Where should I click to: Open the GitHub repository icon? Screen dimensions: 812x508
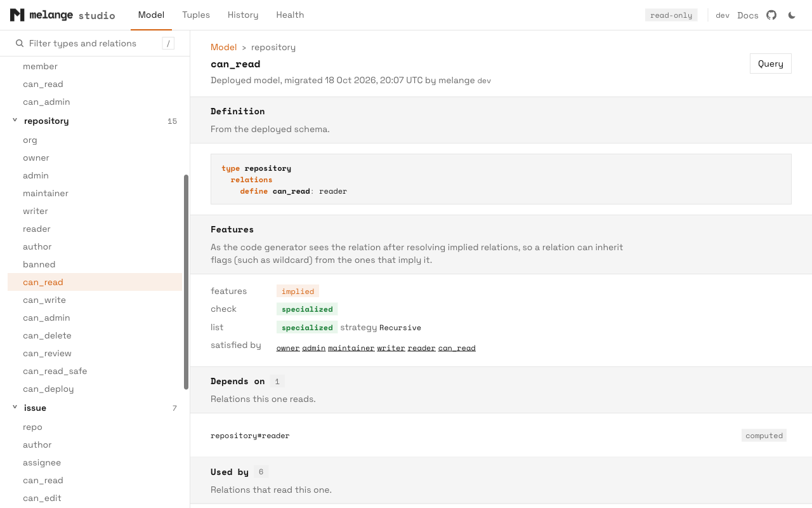(x=771, y=15)
